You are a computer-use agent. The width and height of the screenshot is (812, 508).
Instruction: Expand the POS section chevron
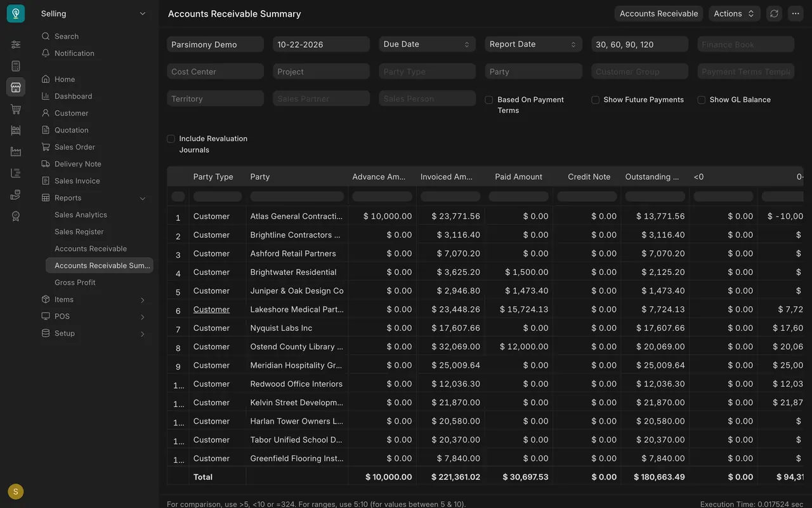click(x=143, y=317)
